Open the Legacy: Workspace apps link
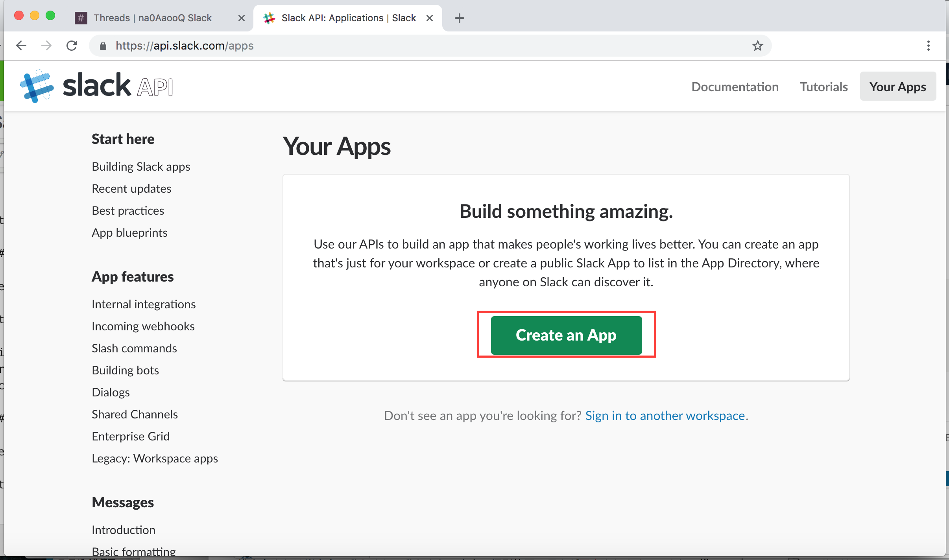The height and width of the screenshot is (560, 949). 155,459
